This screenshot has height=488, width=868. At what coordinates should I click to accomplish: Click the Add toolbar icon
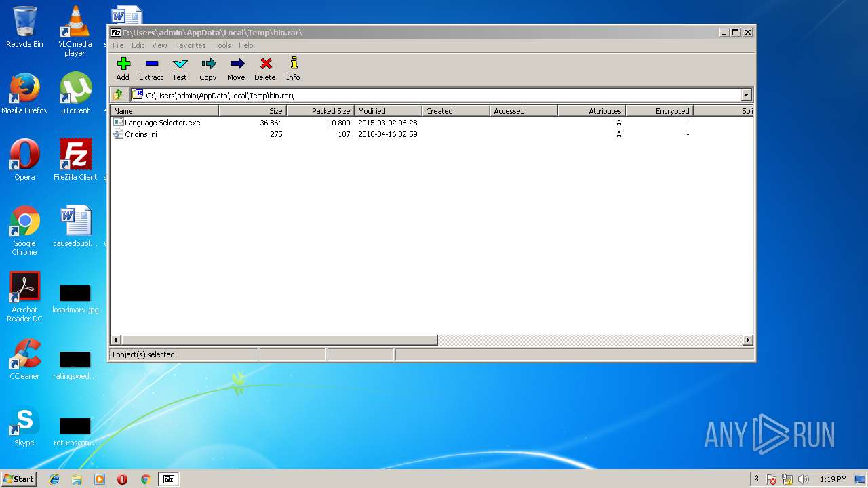[x=123, y=64]
